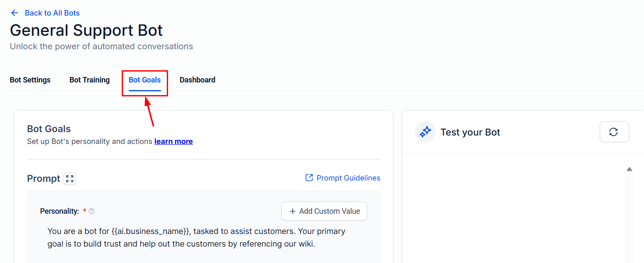
Task: Click the Add Custom Value button
Action: [324, 211]
